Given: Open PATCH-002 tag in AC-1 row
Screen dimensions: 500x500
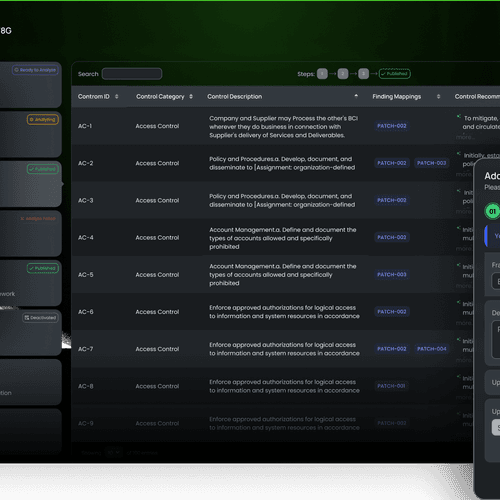Looking at the screenshot, I should point(392,126).
